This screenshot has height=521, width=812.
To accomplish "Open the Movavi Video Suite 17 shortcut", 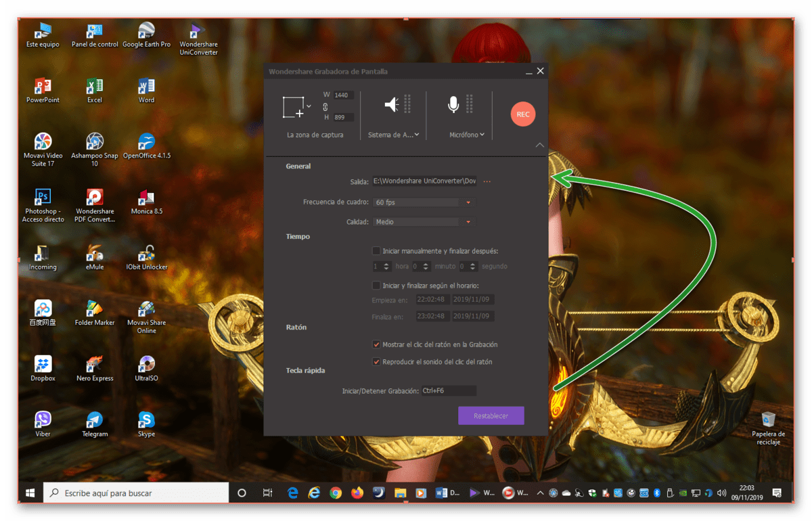I will point(43,150).
